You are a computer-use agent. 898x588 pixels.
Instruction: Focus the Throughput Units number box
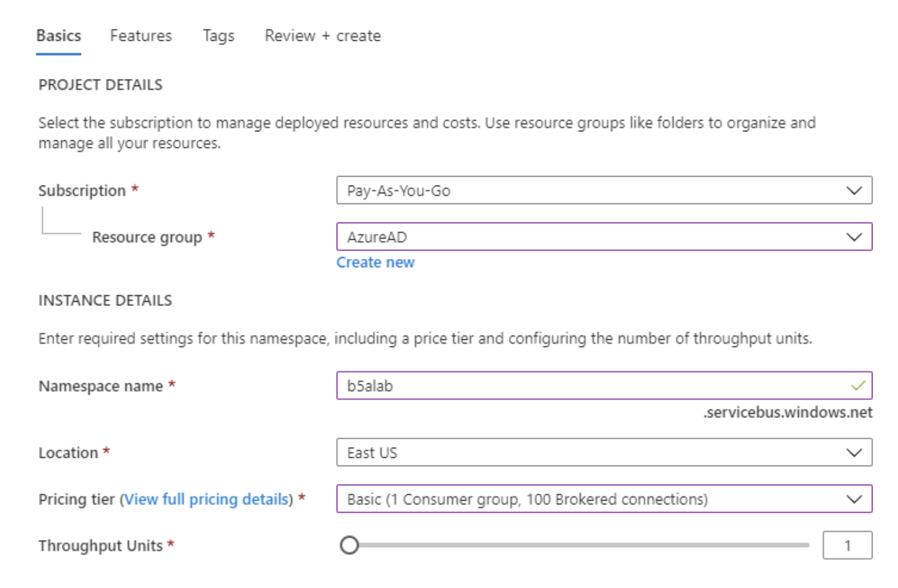click(x=847, y=545)
